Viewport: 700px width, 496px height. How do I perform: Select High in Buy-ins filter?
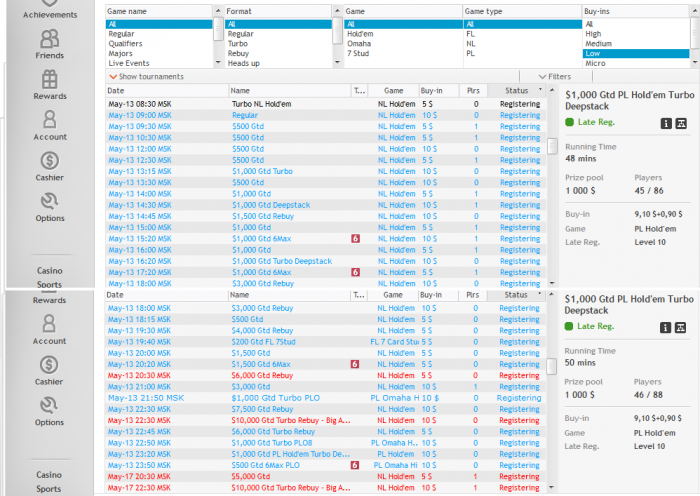pyautogui.click(x=593, y=33)
